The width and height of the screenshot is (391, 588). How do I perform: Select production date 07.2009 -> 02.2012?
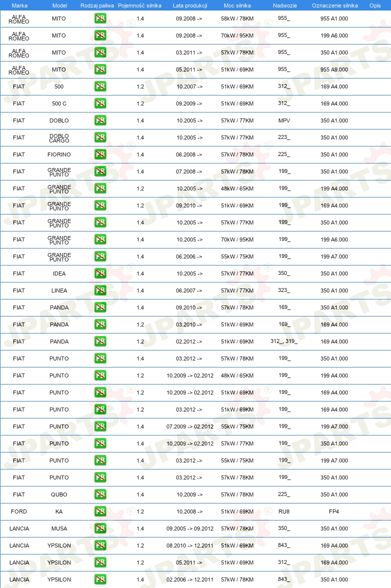[190, 427]
